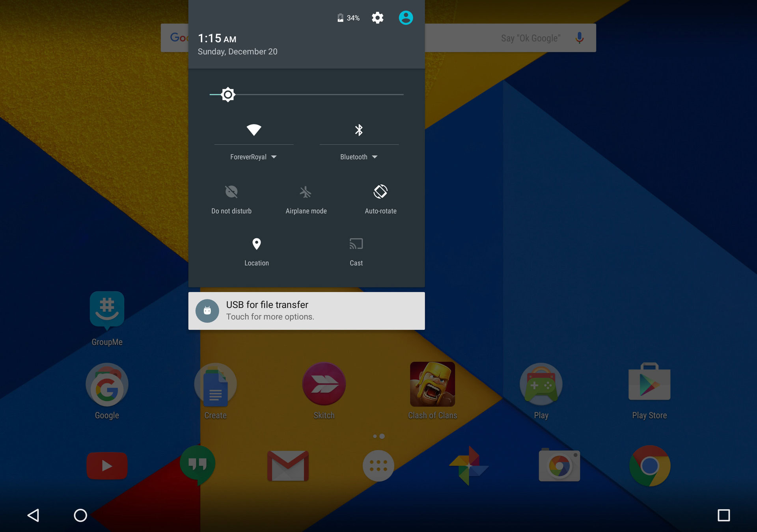
Task: Expand the ForeverRoyal Wi-Fi network dropdown
Action: pyautogui.click(x=254, y=157)
